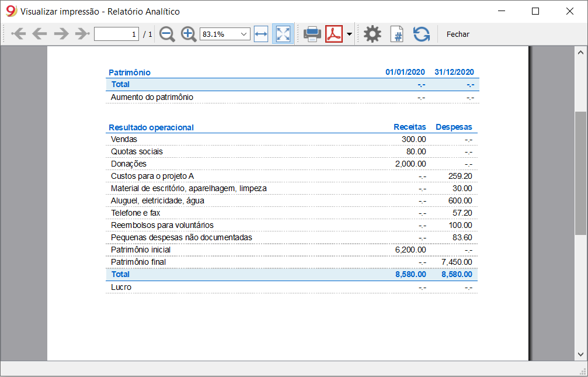Export report to PDF icon
The height and width of the screenshot is (377, 588).
pos(334,34)
